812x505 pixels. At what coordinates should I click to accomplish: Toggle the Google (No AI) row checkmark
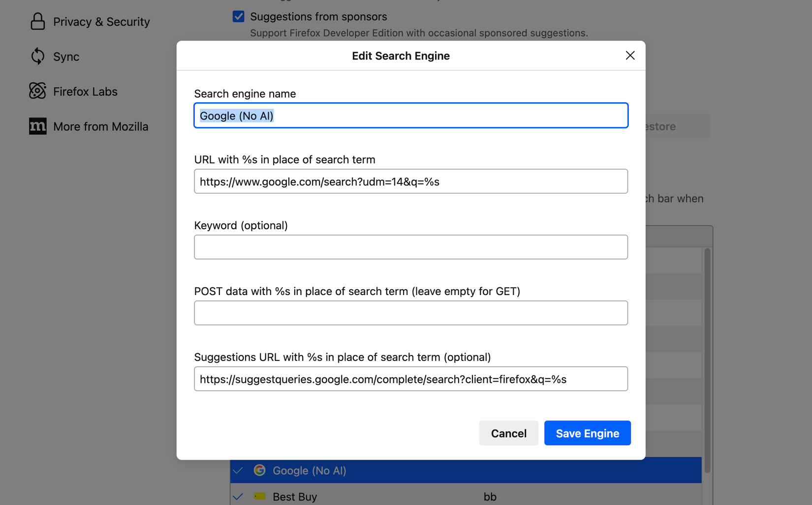[238, 471]
